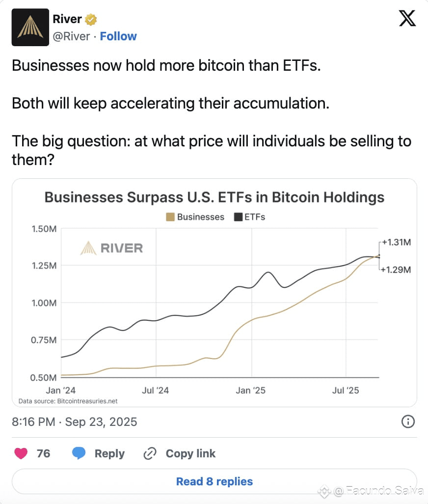
Task: Open the @River handle
Action: [71, 36]
